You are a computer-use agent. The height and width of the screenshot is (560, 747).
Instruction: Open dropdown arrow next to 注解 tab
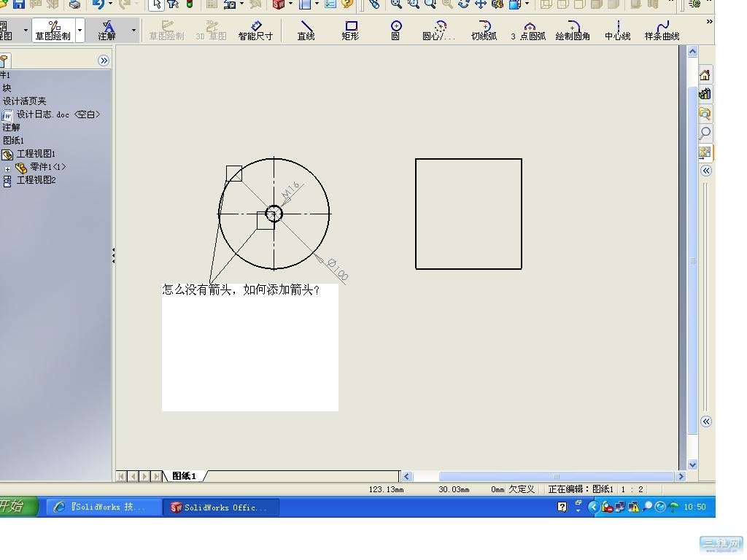click(133, 31)
